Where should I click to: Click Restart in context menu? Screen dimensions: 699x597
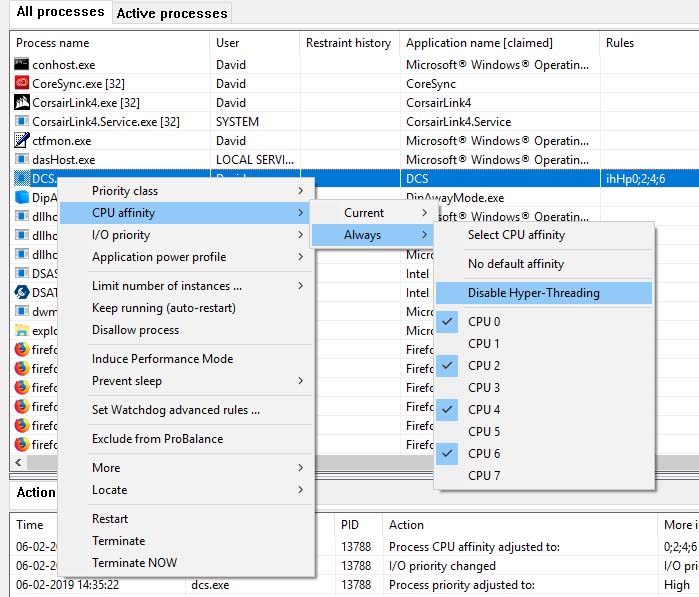point(186,519)
